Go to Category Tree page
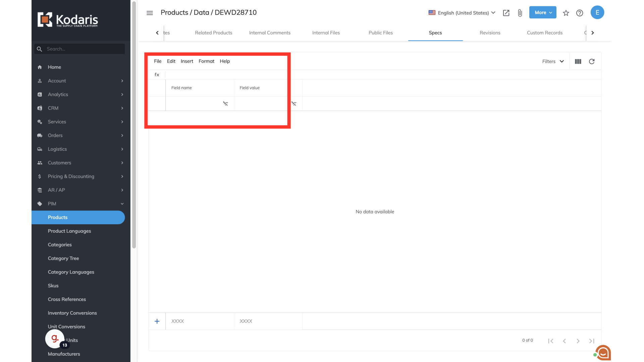The height and width of the screenshot is (362, 644). point(63,258)
